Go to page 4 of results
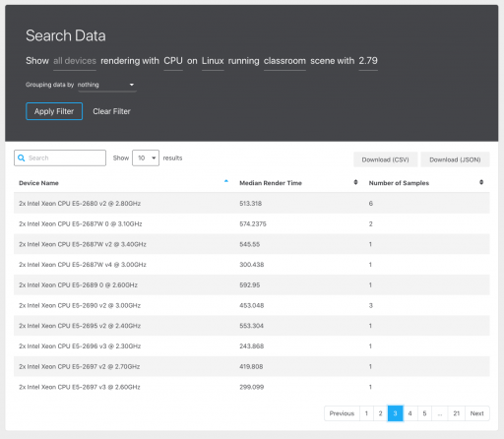The width and height of the screenshot is (504, 439). (x=409, y=413)
